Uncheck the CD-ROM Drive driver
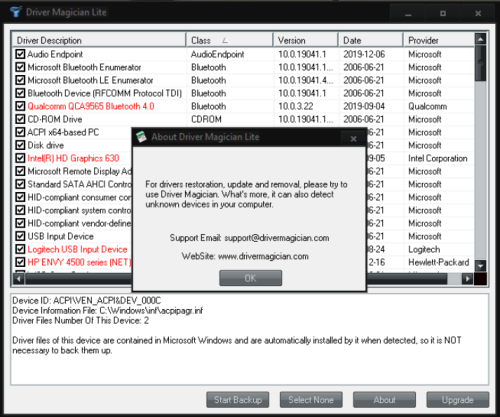Image resolution: width=500 pixels, height=417 pixels. tap(20, 119)
